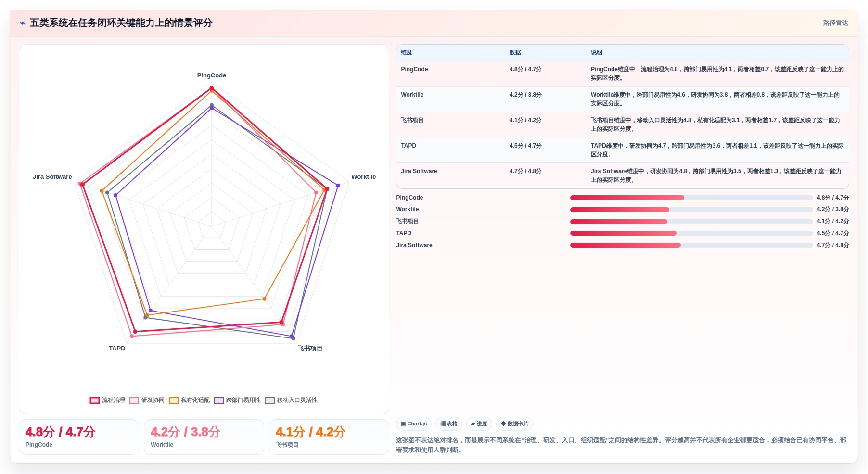
Task: Click the TAPD progress bar
Action: (x=691, y=233)
